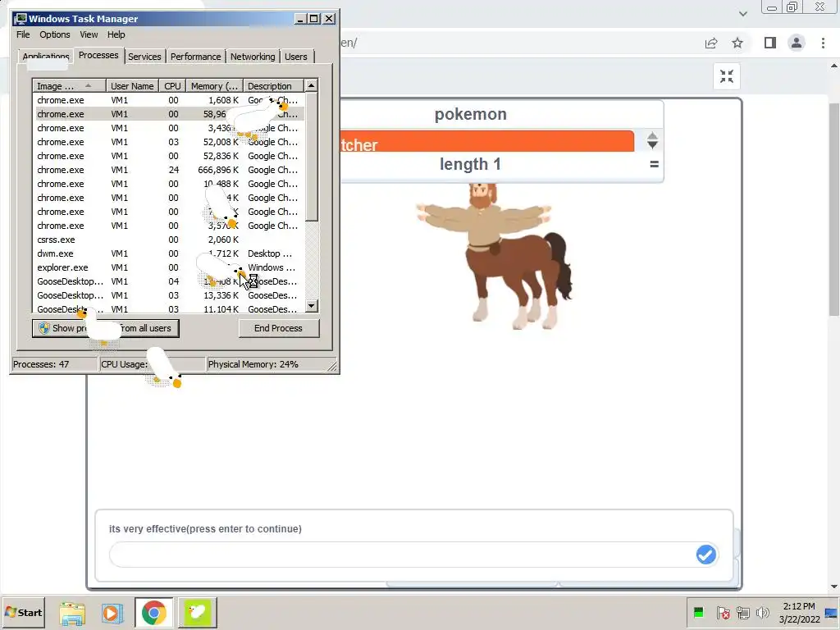This screenshot has height=630, width=840.
Task: Select GooseDesktop row with 13,336 K
Action: click(167, 295)
